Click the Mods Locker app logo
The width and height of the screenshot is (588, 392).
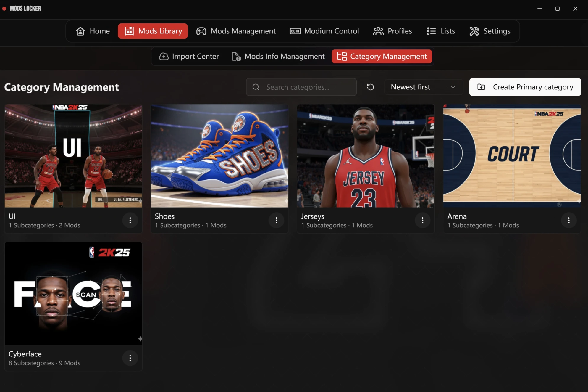[22, 8]
